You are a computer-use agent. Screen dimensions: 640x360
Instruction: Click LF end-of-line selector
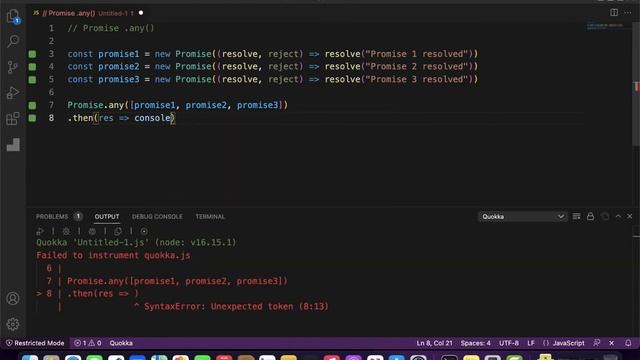pos(531,343)
